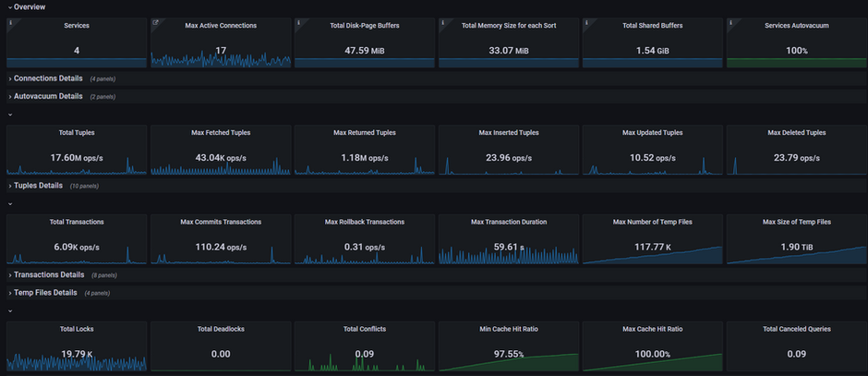This screenshot has height=376, width=868.
Task: Click the 0.31 ops/s rollback value
Action: click(364, 248)
